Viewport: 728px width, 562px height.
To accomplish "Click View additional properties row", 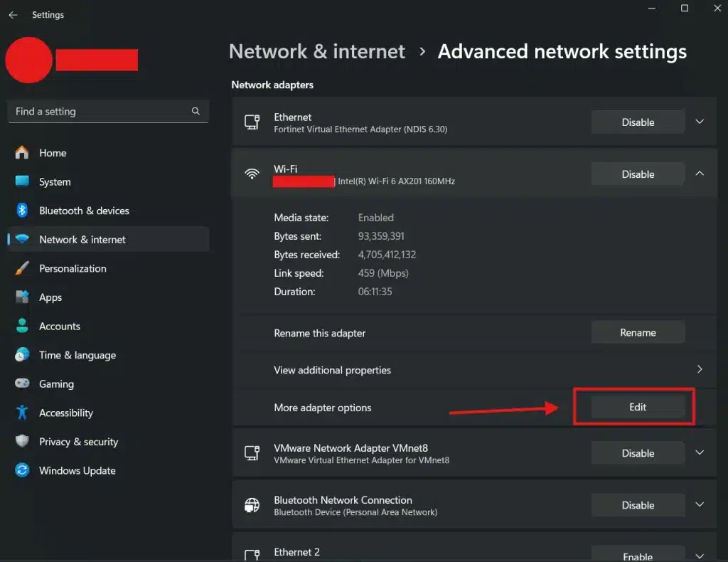I will pos(474,370).
